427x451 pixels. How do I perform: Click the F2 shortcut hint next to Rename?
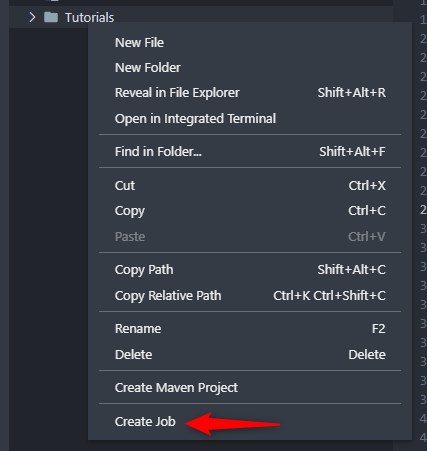[379, 329]
